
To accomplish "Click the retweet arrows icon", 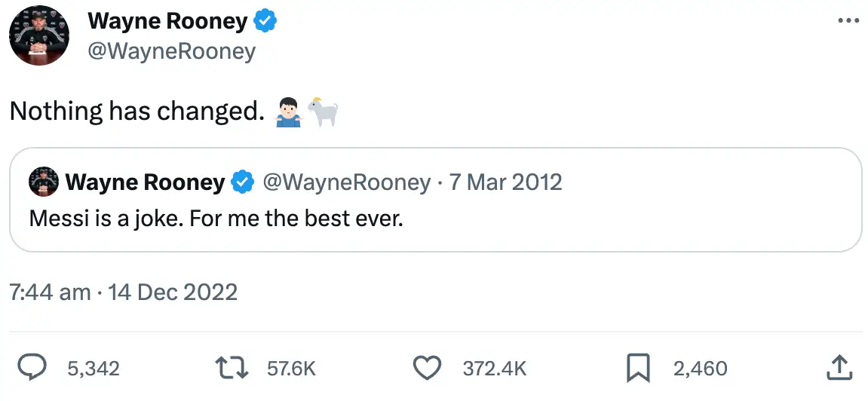I will 231,368.
